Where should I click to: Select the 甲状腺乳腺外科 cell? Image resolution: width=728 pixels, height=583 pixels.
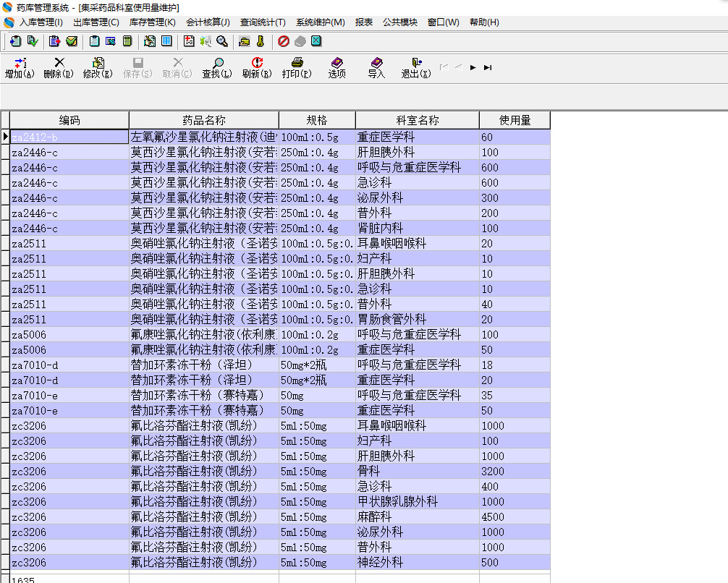click(418, 501)
